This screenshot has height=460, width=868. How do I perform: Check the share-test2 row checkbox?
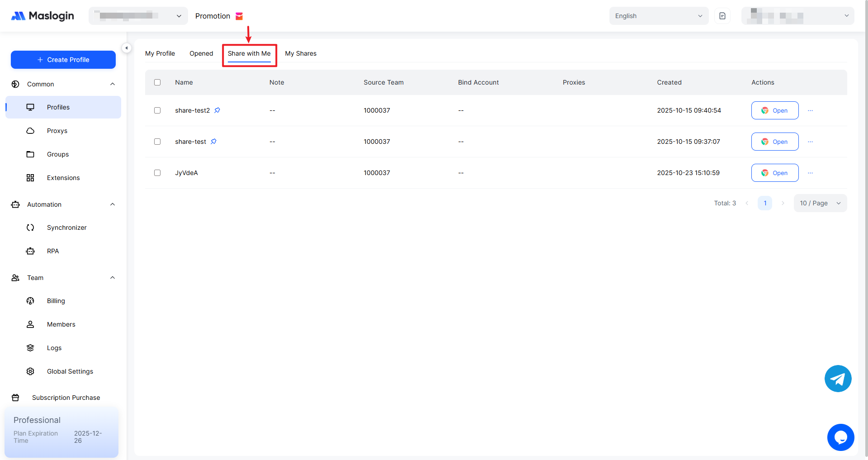pyautogui.click(x=157, y=110)
